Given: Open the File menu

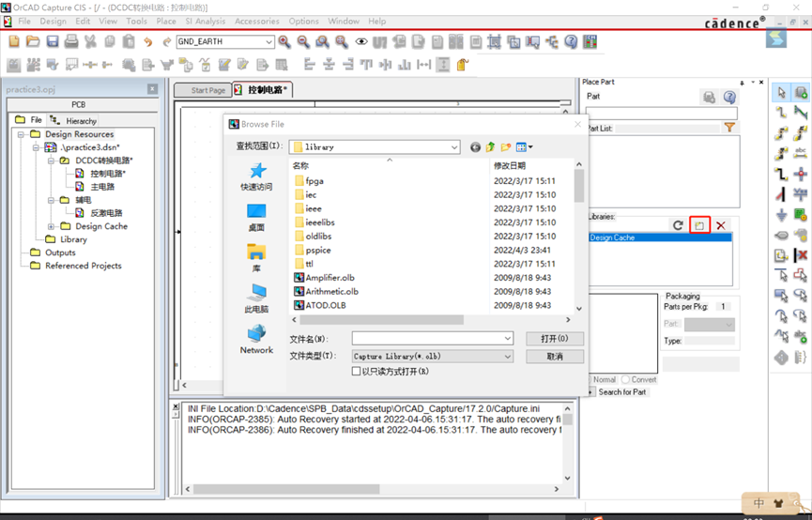Looking at the screenshot, I should point(24,22).
